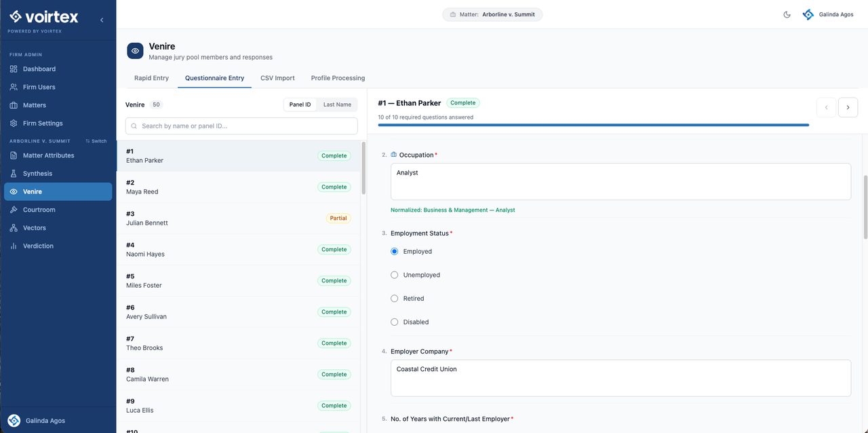Select the Disabled radio button
Screen dimensions: 868x433
click(x=395, y=322)
